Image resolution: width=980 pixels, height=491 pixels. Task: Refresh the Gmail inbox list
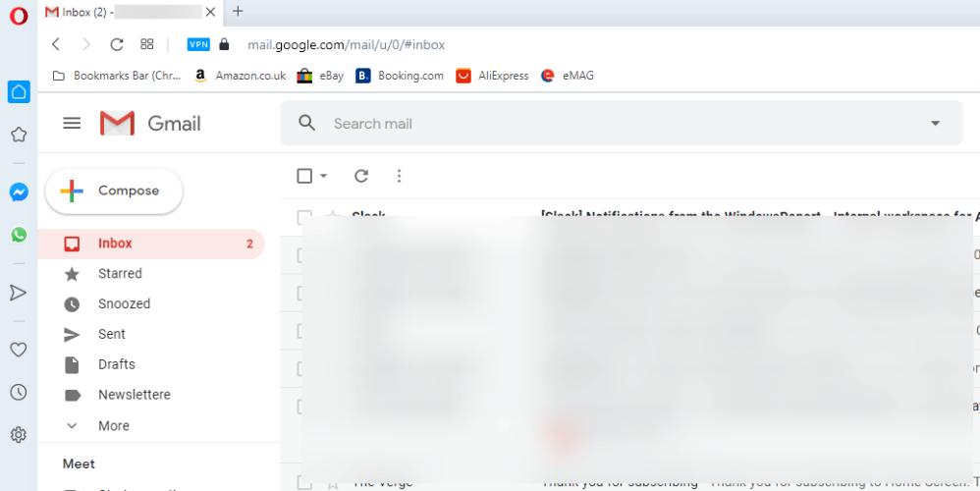(x=361, y=176)
